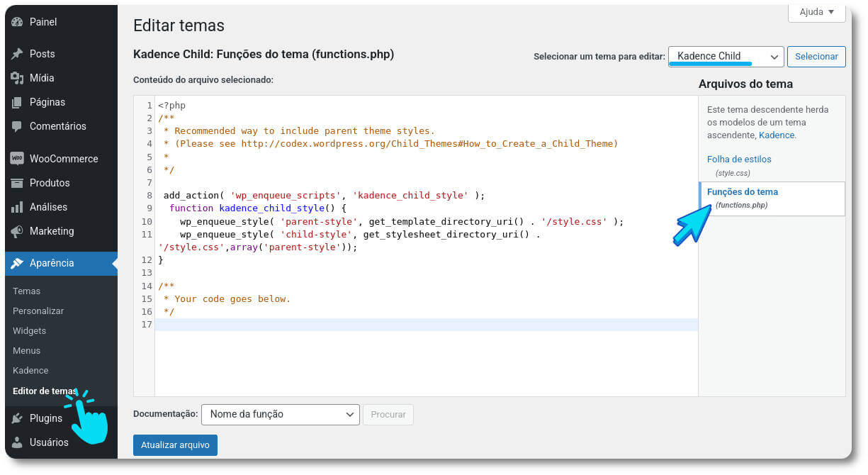Click the codex.wordpress.org comment line
The height and width of the screenshot is (475, 868).
391,144
